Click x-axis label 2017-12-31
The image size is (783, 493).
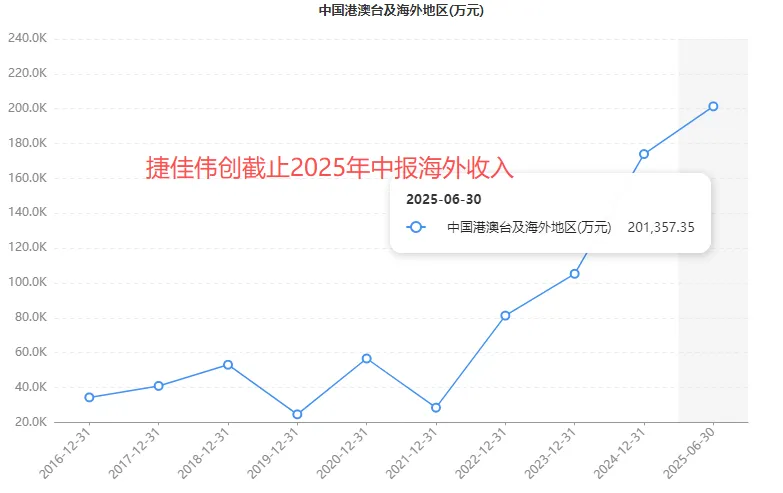coord(135,454)
